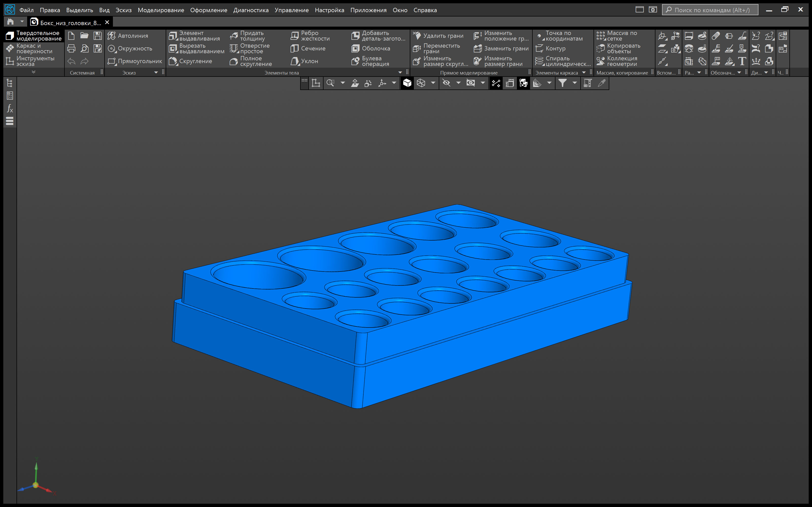
Task: Open the Моделирование menu
Action: coord(161,10)
